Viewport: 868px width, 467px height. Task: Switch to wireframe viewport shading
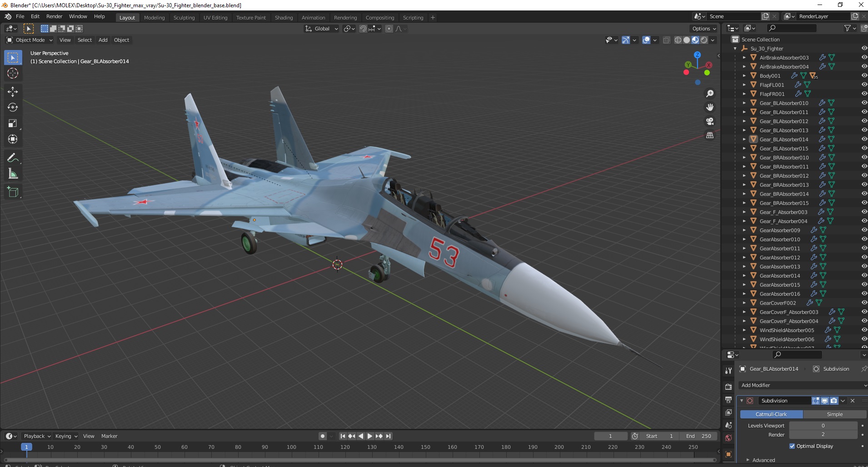678,40
